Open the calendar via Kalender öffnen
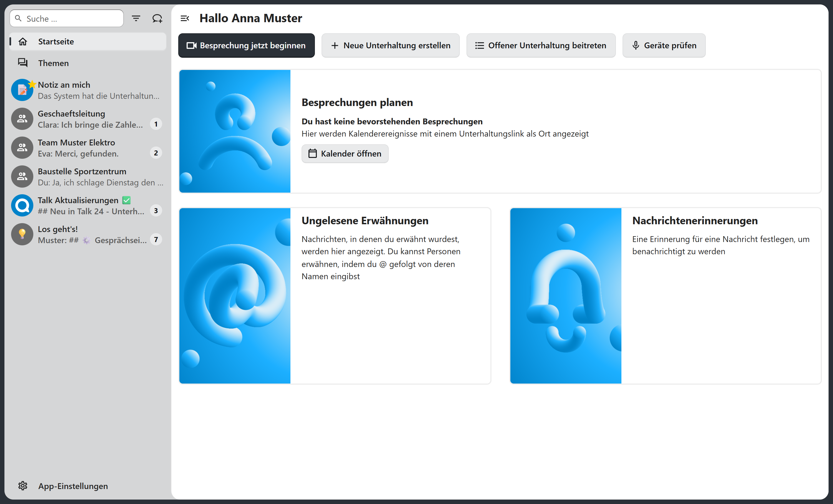This screenshot has width=833, height=504. click(345, 154)
